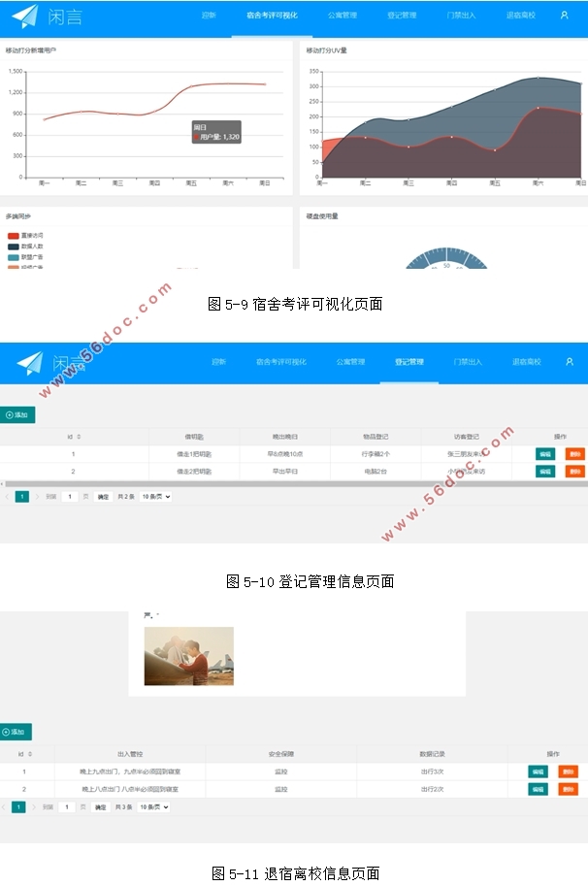Image resolution: width=588 pixels, height=886 pixels.
Task: Open the 10条/页 dropdown below 出入管控 table
Action: [153, 807]
